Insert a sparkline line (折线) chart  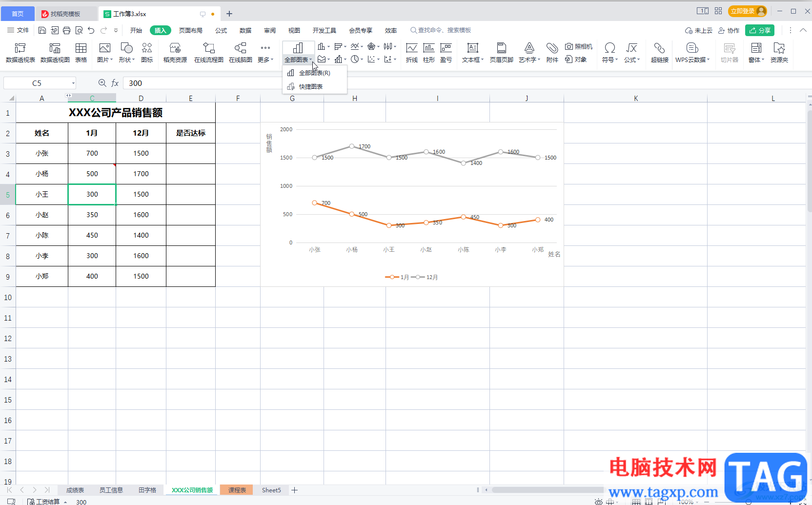click(412, 53)
